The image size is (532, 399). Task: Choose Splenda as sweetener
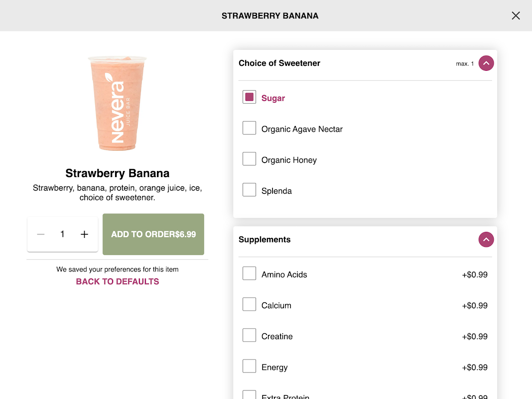pos(249,190)
